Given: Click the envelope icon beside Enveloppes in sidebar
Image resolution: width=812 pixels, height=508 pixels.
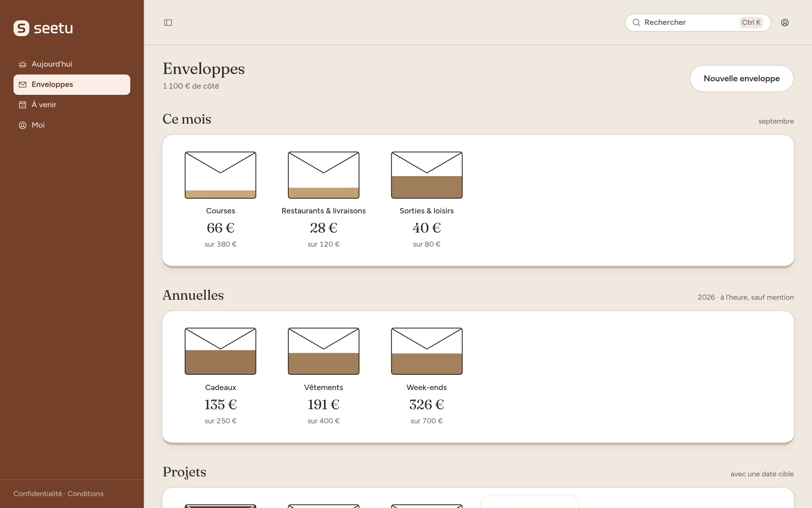Looking at the screenshot, I should pyautogui.click(x=23, y=85).
